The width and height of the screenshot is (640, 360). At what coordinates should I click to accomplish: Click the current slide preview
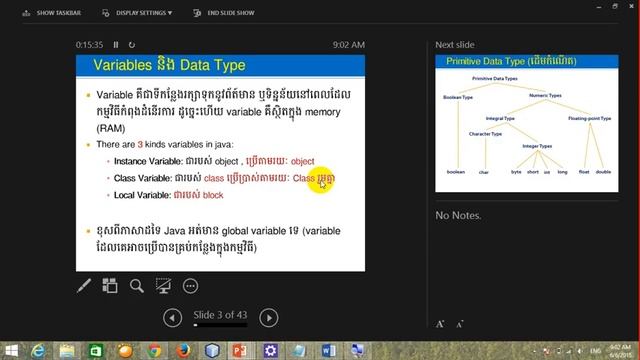220,163
